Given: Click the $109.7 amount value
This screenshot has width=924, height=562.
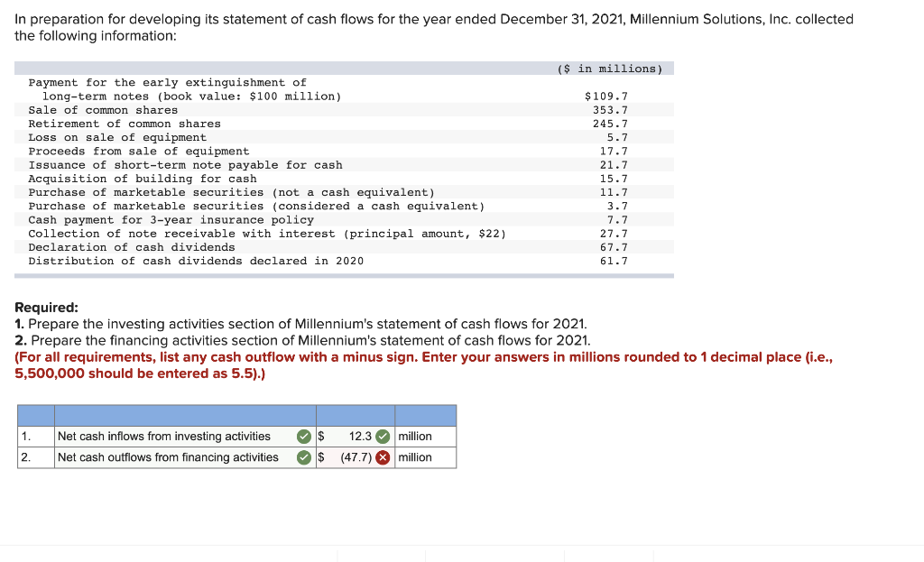Looking at the screenshot, I should click(x=605, y=96).
